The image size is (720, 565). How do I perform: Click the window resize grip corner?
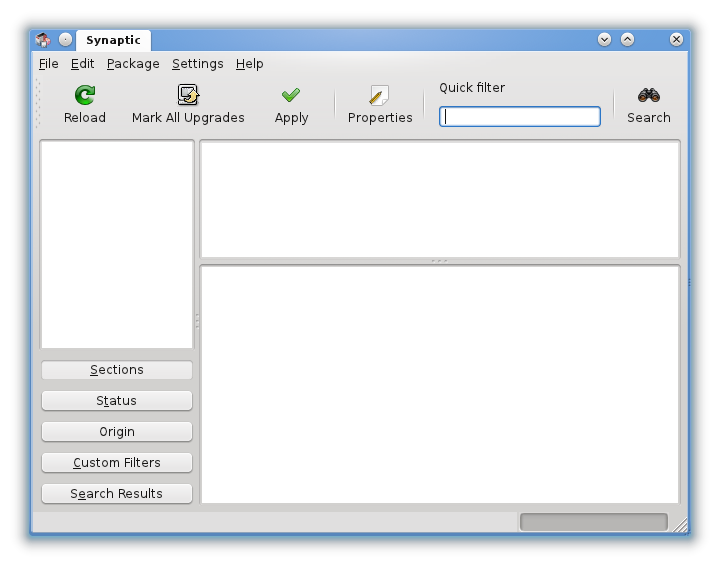681,525
